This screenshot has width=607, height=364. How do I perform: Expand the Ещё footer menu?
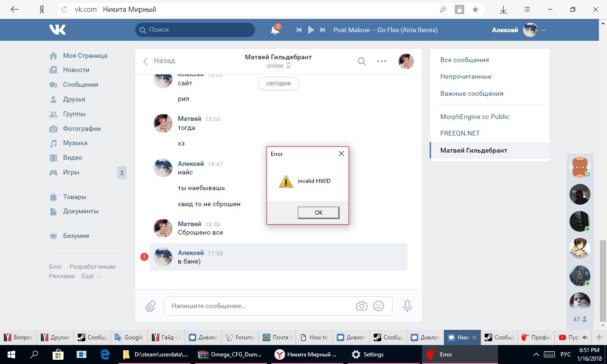91,276
